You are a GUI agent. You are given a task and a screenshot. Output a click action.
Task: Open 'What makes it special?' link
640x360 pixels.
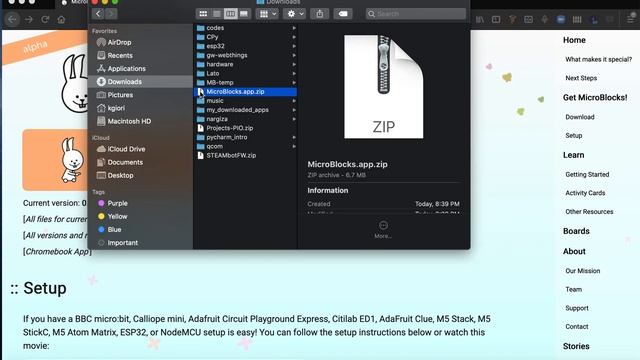598,59
